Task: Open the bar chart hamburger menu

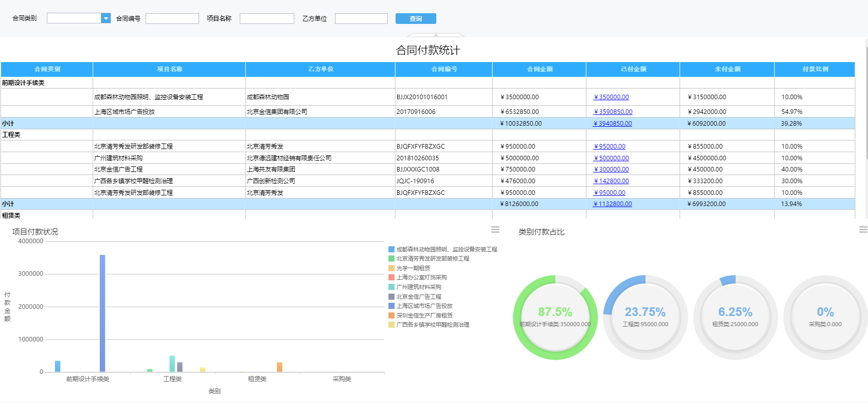Action: (495, 230)
